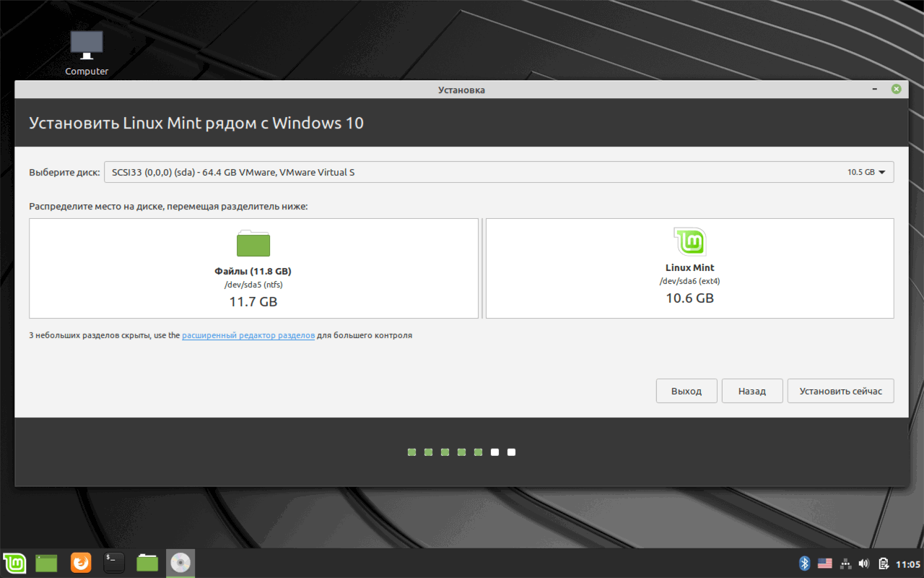The width and height of the screenshot is (924, 578).
Task: Open the network connections tray icon
Action: point(845,564)
